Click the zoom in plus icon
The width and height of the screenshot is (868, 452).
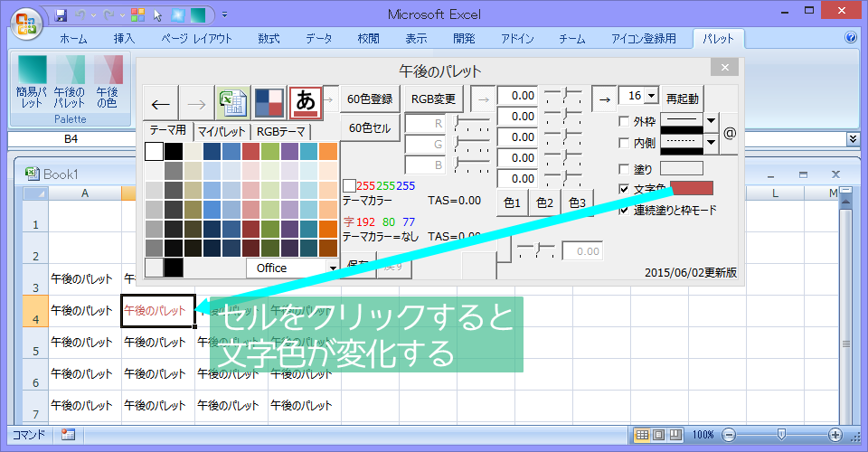click(x=835, y=435)
